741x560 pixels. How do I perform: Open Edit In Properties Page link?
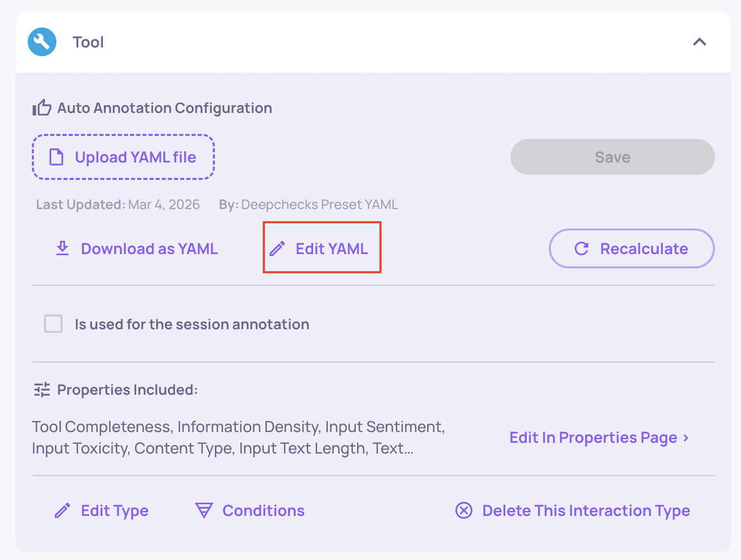coord(593,438)
